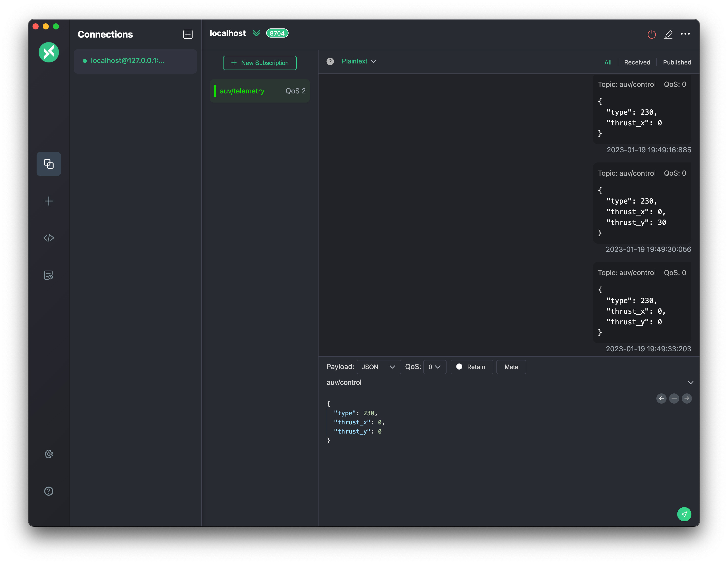Screen dimensions: 728x564
Task: Open the Script code icon in sidebar
Action: pos(49,238)
